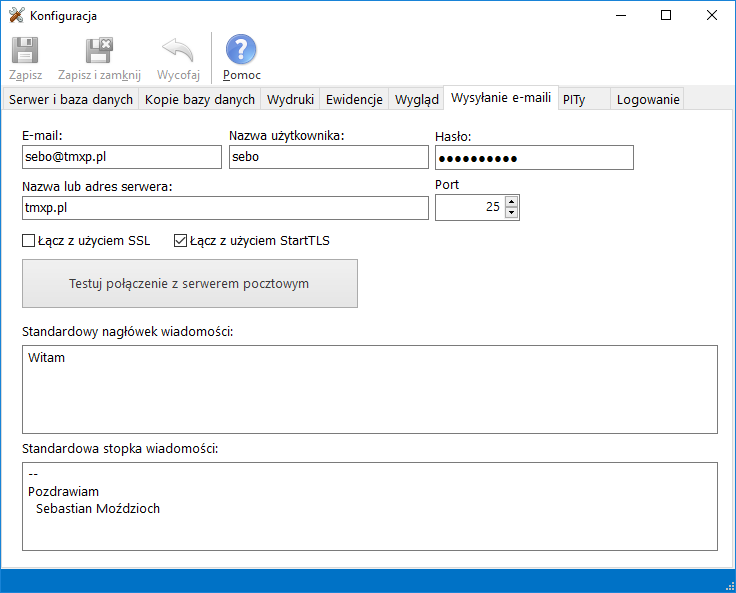
Task: Enable Łącz z użyciem SSL checkbox
Action: (29, 241)
